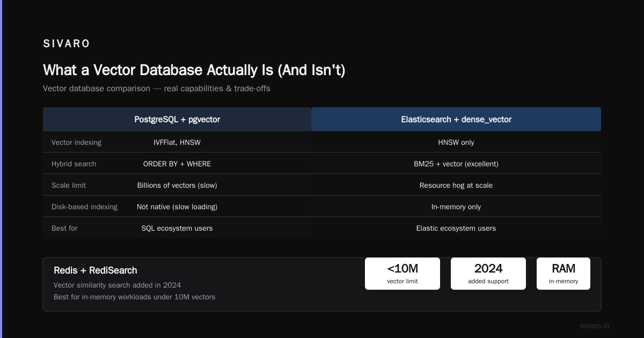Click the 'BM25 + vector (excellent)' cell

456,164
